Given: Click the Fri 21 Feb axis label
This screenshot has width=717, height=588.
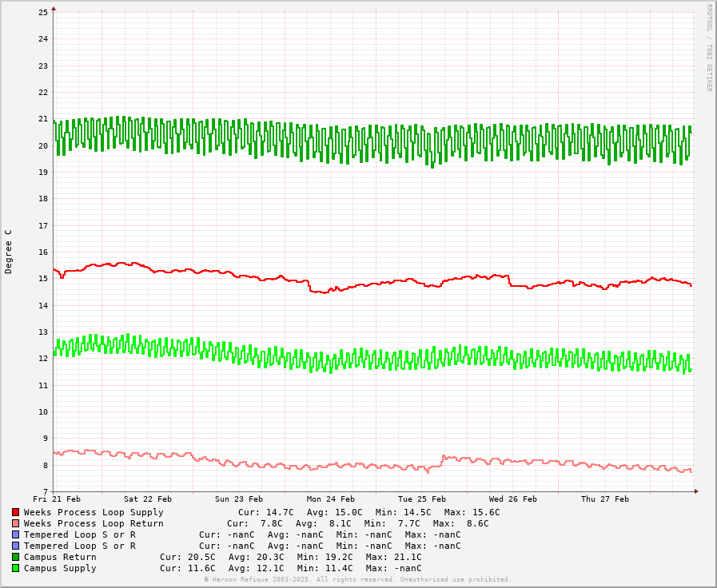Looking at the screenshot, I should (x=57, y=499).
